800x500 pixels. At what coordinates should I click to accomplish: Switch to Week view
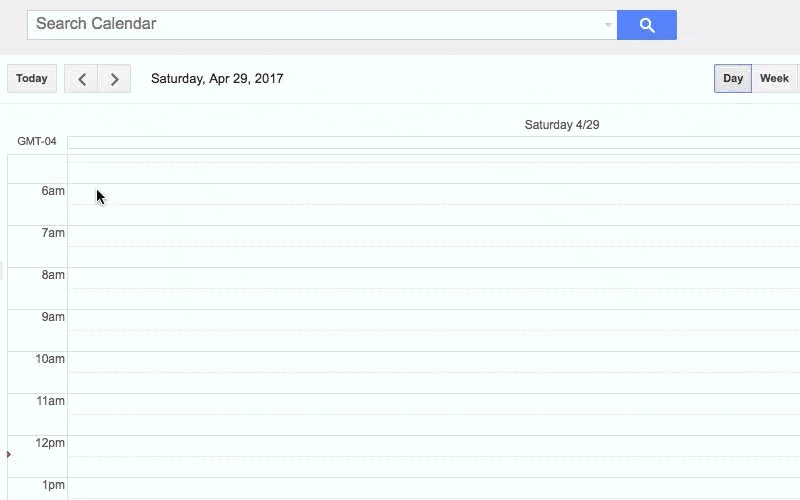pyautogui.click(x=774, y=79)
